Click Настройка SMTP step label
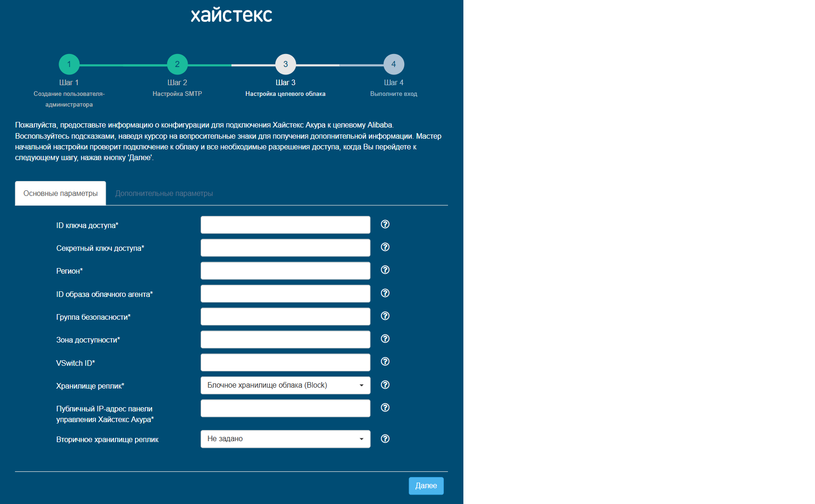Image resolution: width=815 pixels, height=504 pixels. (177, 94)
